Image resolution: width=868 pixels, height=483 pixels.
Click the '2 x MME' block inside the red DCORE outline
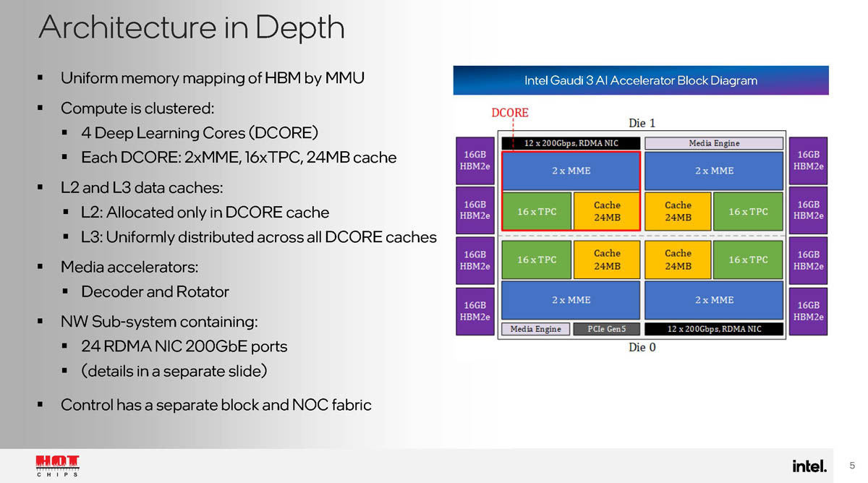click(571, 171)
